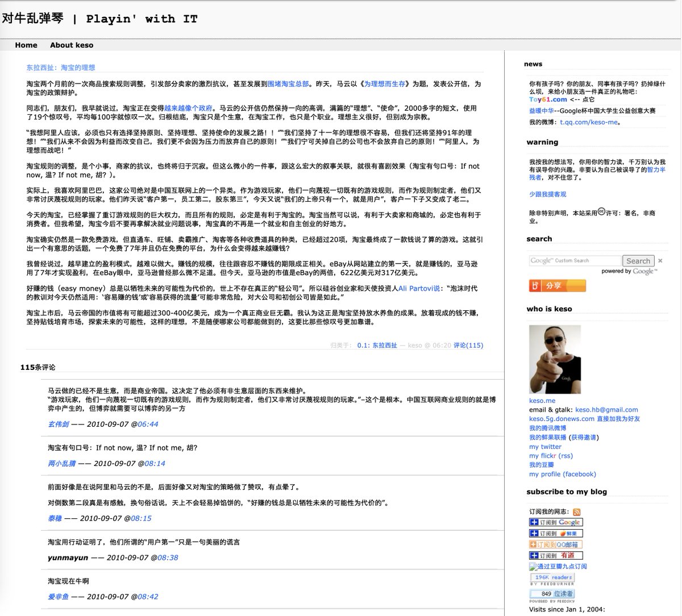Open the my profile (facebook) link

[563, 474]
